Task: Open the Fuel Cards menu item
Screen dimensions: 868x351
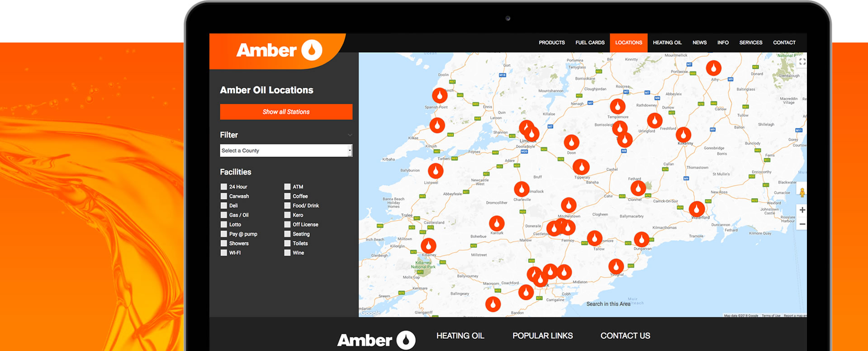Action: (590, 43)
